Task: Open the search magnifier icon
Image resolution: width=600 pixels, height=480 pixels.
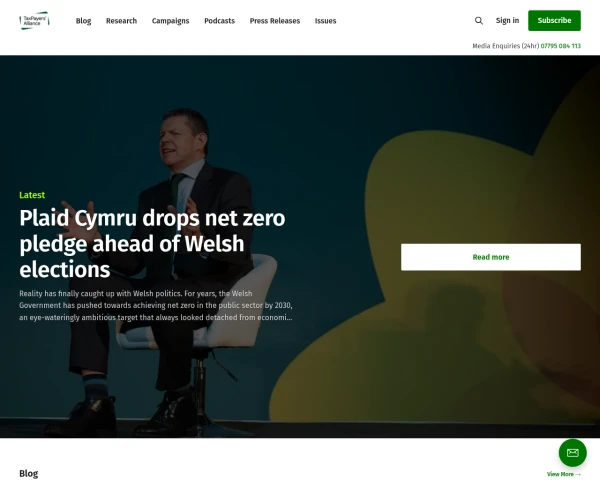Action: pyautogui.click(x=479, y=21)
